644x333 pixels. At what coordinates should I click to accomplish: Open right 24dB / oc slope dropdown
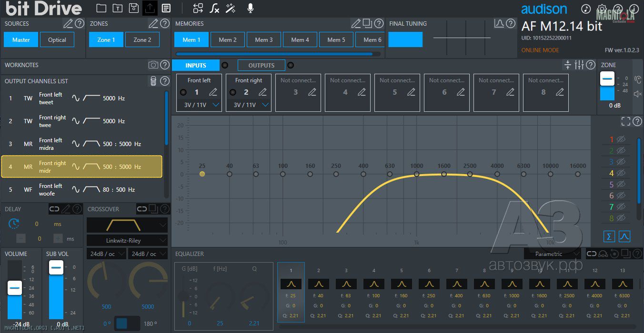(148, 254)
